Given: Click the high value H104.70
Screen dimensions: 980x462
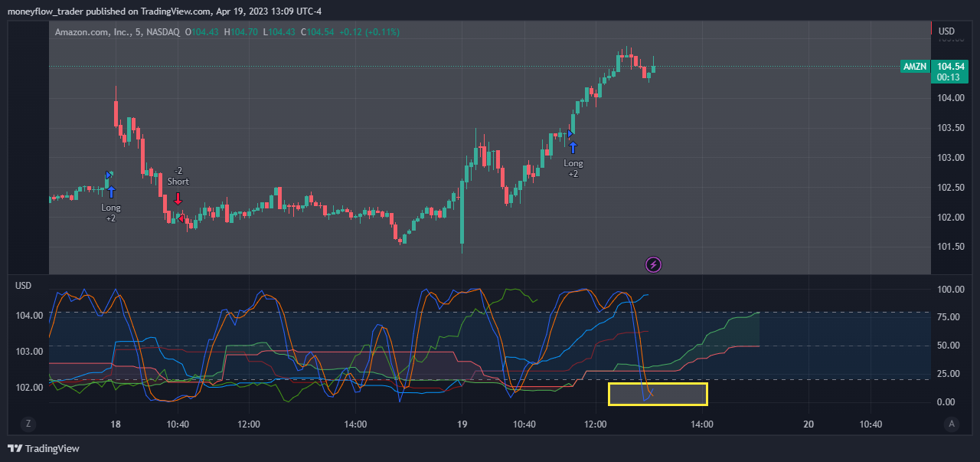Looking at the screenshot, I should (x=240, y=32).
